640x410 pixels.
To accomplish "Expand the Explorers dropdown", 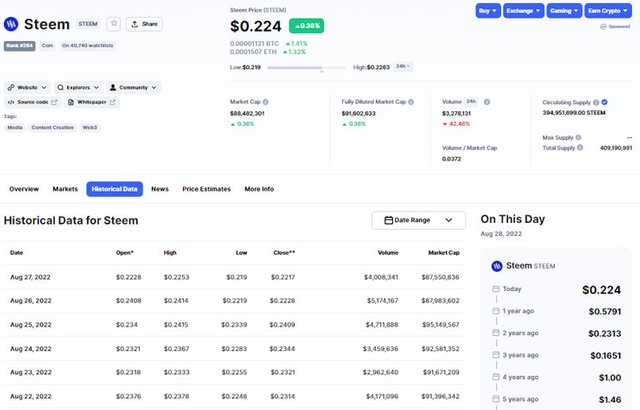I will (x=78, y=87).
